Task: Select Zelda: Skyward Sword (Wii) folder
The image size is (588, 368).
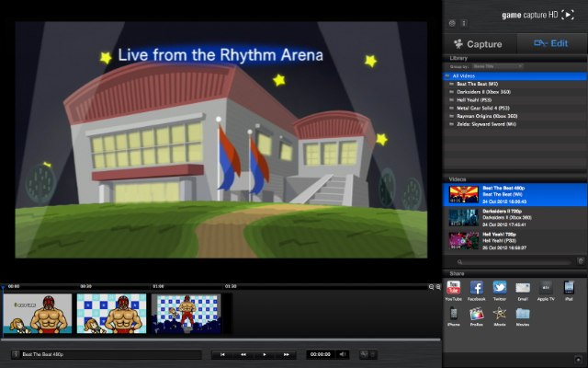Action: [x=514, y=124]
